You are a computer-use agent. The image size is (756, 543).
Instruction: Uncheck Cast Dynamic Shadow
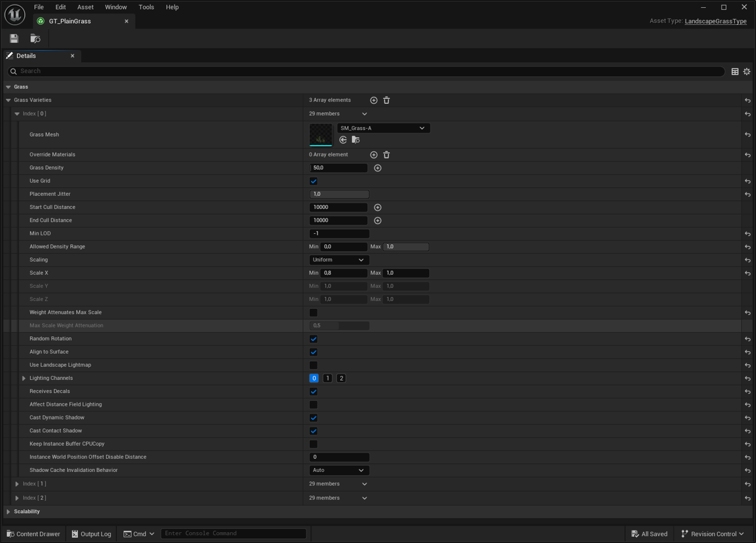[314, 418]
